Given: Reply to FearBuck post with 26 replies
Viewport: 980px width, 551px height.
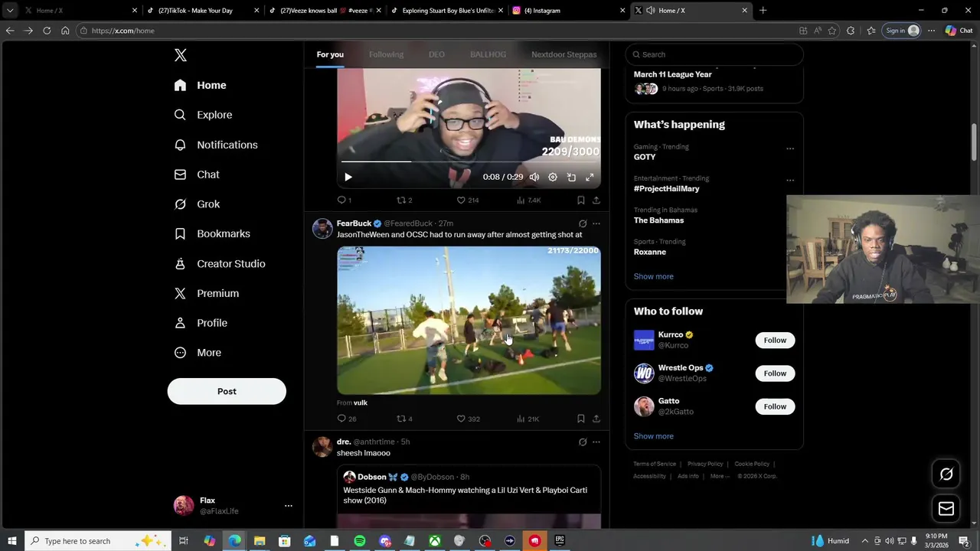Looking at the screenshot, I should (347, 419).
